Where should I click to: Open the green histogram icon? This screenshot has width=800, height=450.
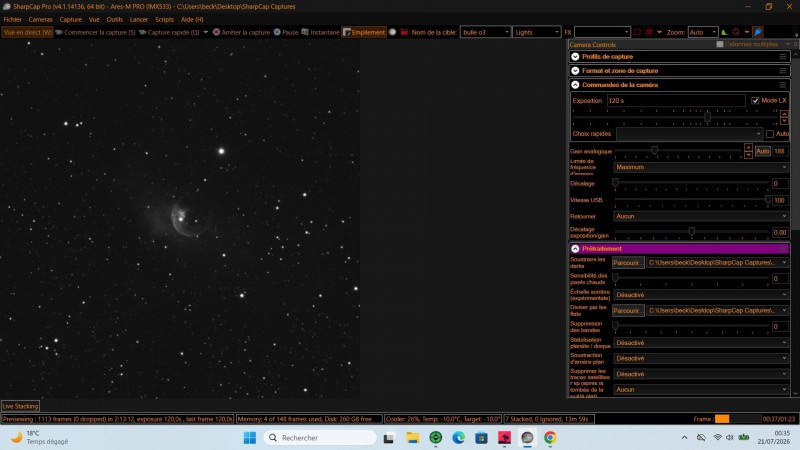click(724, 32)
